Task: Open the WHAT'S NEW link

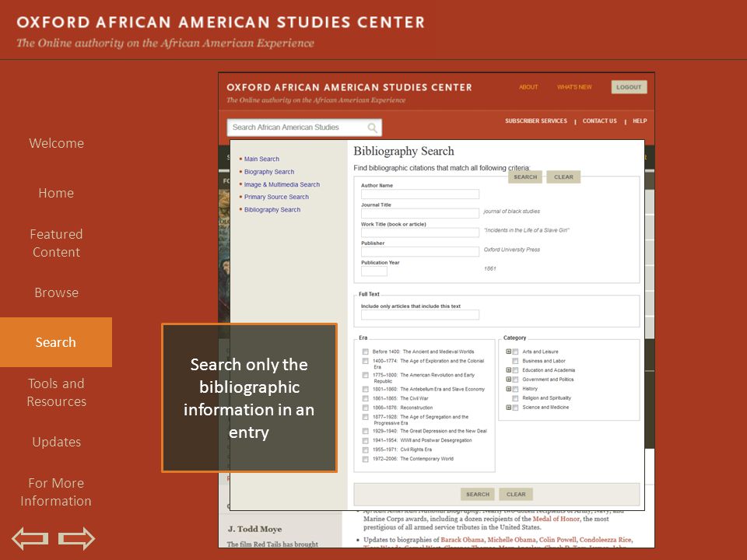Action: (574, 87)
